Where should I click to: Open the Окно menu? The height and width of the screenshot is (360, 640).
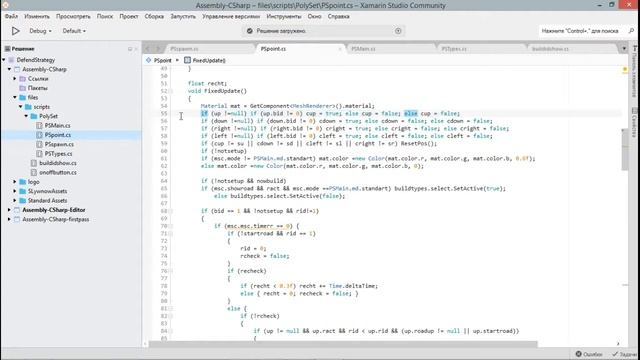point(314,16)
